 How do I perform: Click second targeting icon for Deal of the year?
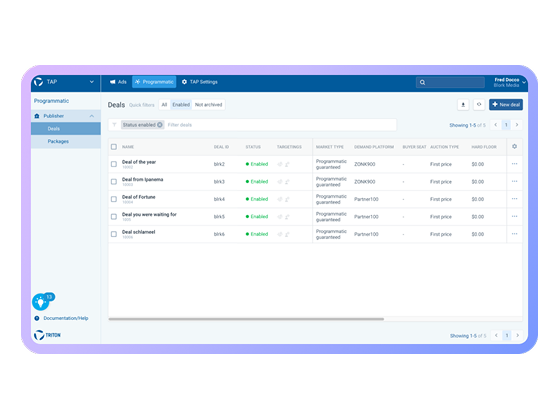(287, 164)
